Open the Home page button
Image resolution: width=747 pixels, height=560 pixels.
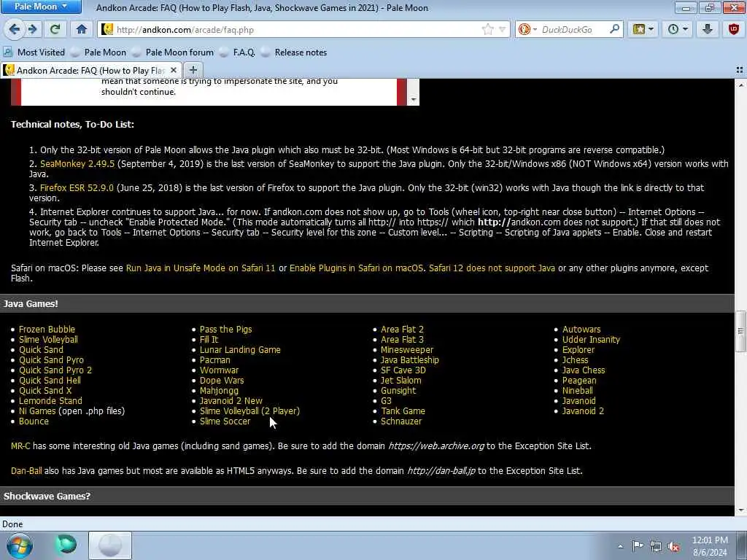click(x=82, y=29)
